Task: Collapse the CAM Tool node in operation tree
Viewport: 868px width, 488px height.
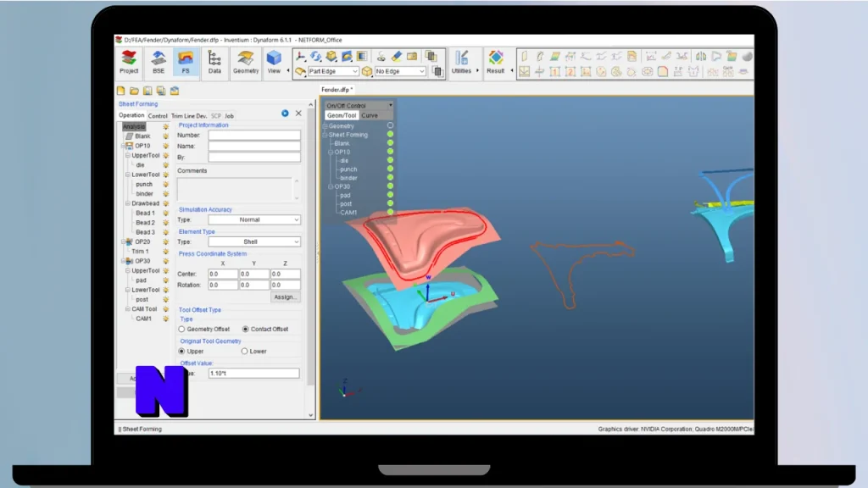Action: coord(128,308)
